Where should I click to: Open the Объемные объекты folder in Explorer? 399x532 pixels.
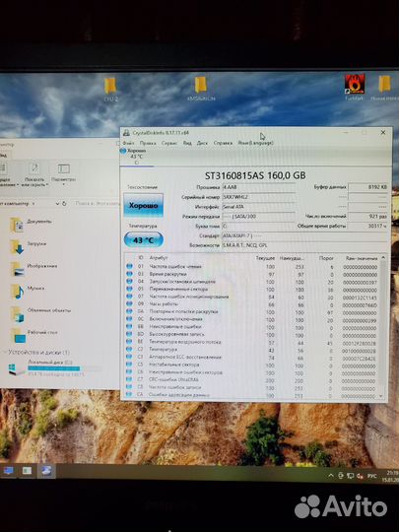[40, 313]
